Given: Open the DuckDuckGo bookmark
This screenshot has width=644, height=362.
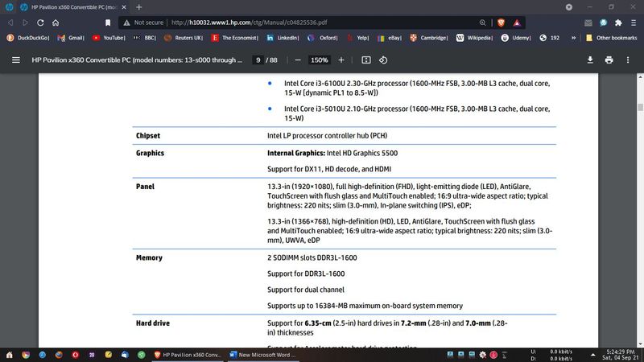Looking at the screenshot, I should 28,38.
